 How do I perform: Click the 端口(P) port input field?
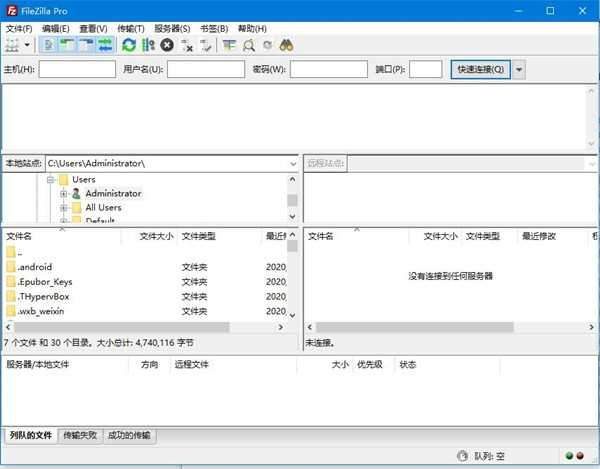click(426, 69)
